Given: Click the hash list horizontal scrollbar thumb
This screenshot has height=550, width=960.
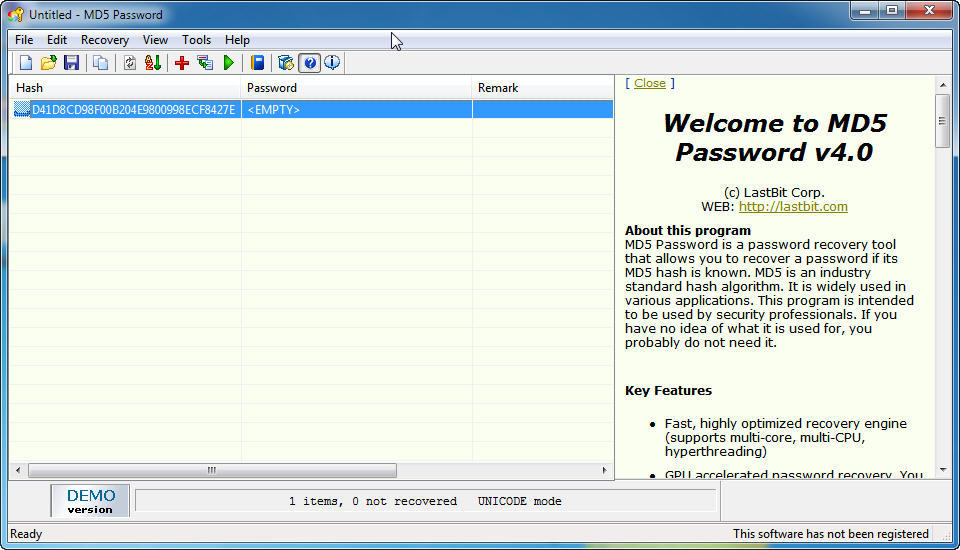Looking at the screenshot, I should (x=212, y=470).
